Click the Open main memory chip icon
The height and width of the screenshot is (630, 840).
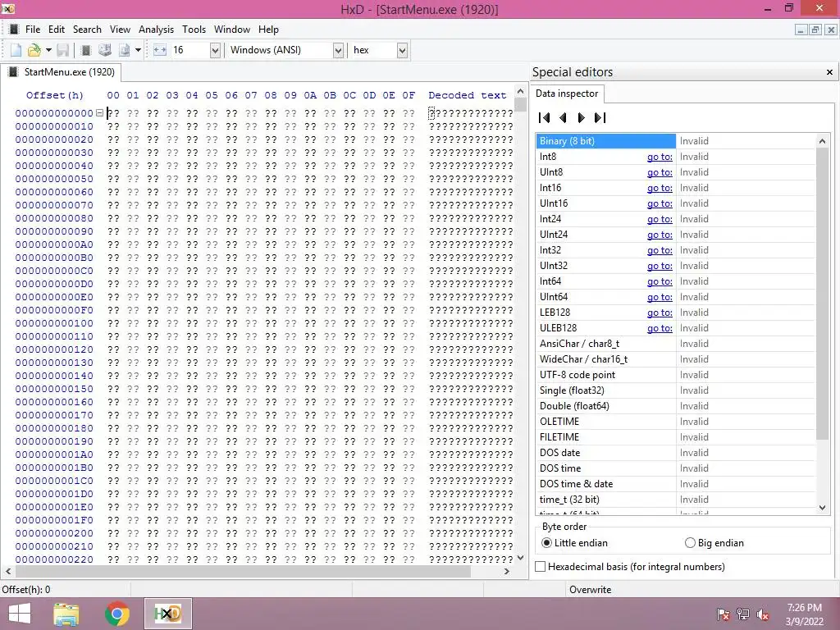coord(85,50)
